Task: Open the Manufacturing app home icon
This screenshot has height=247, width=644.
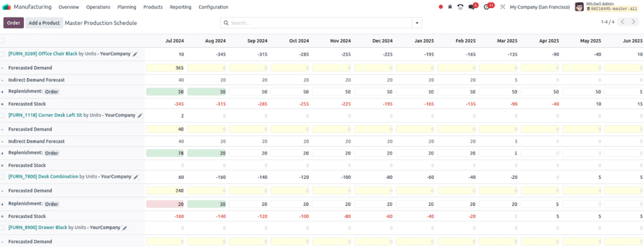Action: 7,7
